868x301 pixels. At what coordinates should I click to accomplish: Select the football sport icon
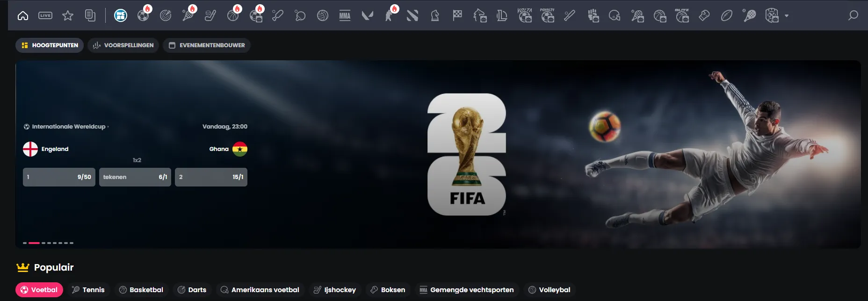coord(143,15)
